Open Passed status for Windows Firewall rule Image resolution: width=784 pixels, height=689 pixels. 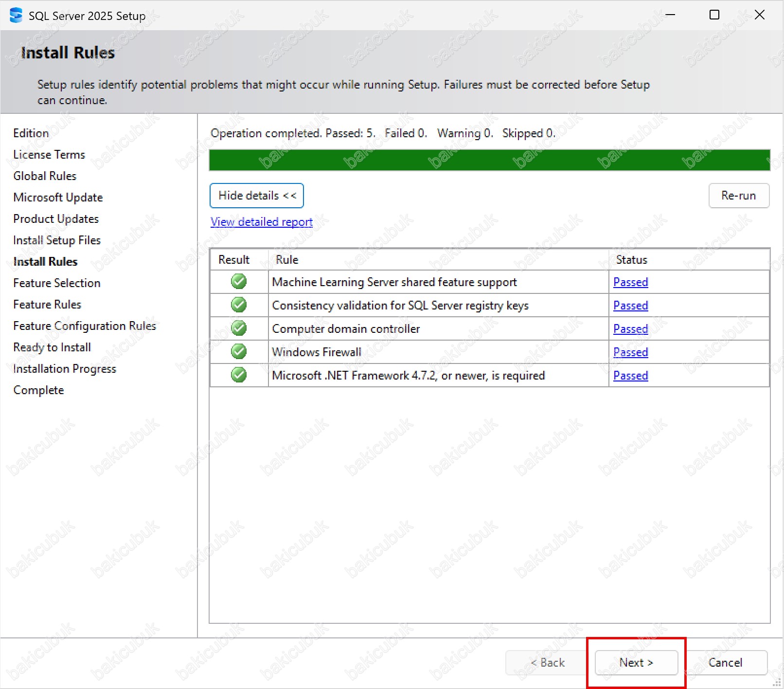point(631,352)
